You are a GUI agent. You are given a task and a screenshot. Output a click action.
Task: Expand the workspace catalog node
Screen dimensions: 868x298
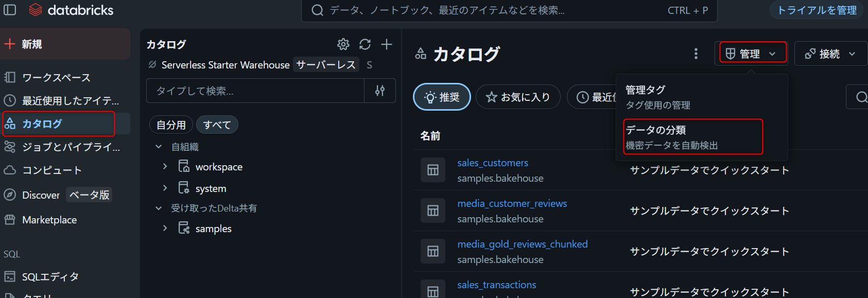[165, 166]
